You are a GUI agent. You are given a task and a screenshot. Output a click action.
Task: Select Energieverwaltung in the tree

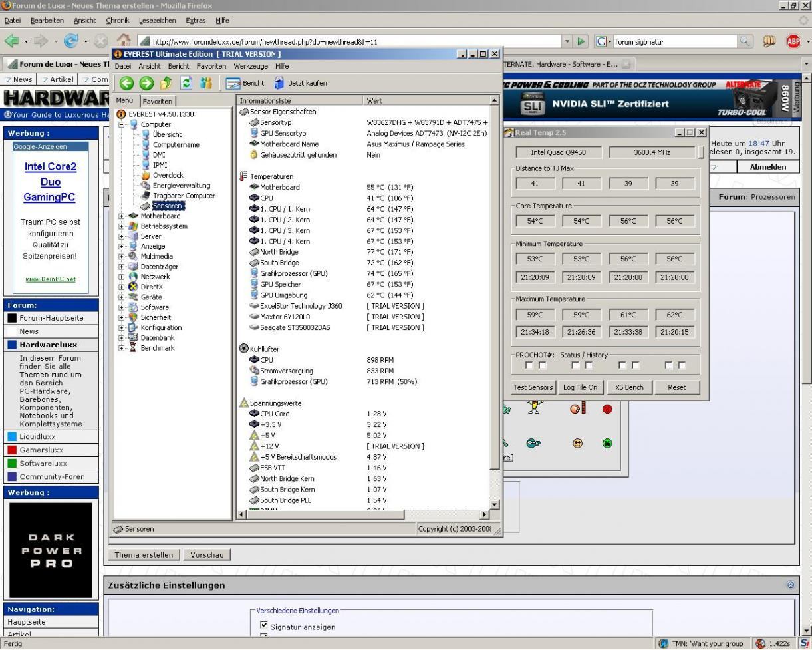pos(181,186)
